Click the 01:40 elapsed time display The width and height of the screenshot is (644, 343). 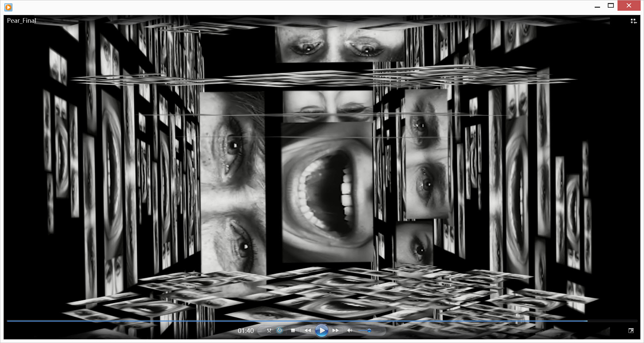coord(246,331)
